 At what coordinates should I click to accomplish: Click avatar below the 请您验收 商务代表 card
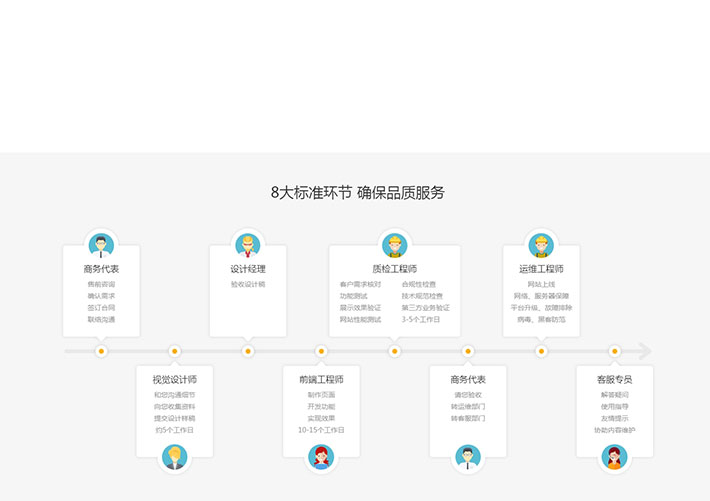pyautogui.click(x=468, y=457)
